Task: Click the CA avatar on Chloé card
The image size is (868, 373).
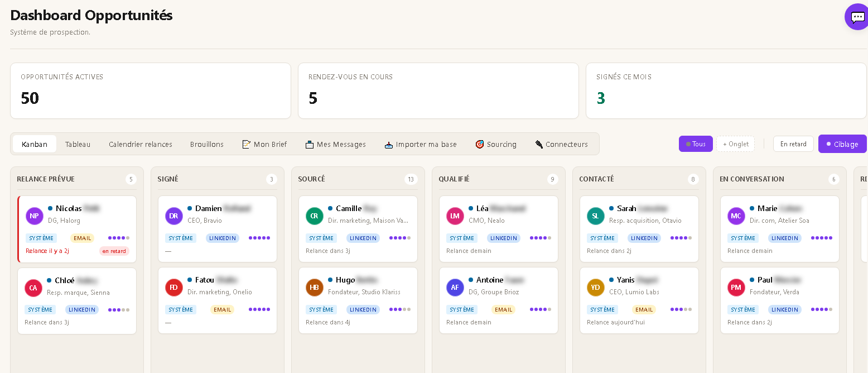Action: tap(33, 288)
